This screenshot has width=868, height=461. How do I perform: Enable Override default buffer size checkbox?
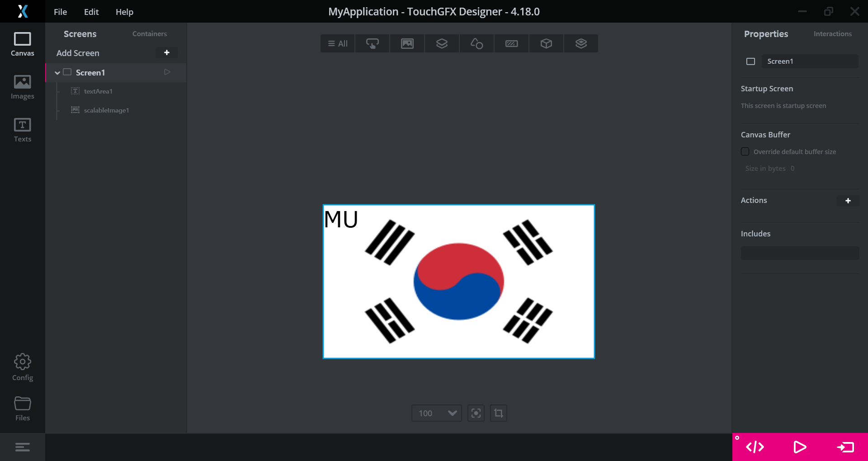(x=745, y=152)
